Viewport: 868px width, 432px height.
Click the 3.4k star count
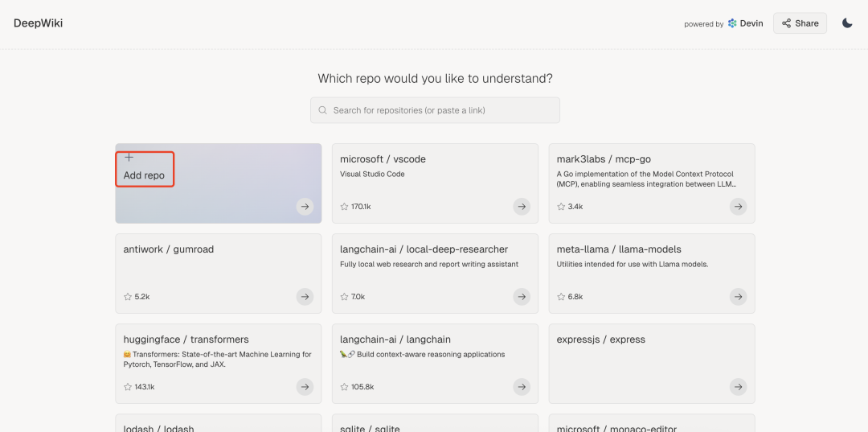tap(575, 207)
